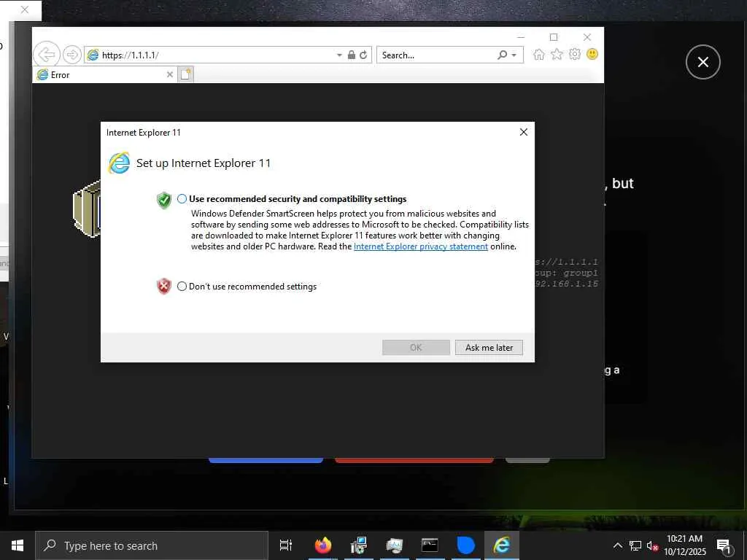Click the taskbar search box
This screenshot has width=747, height=560.
pos(152,545)
